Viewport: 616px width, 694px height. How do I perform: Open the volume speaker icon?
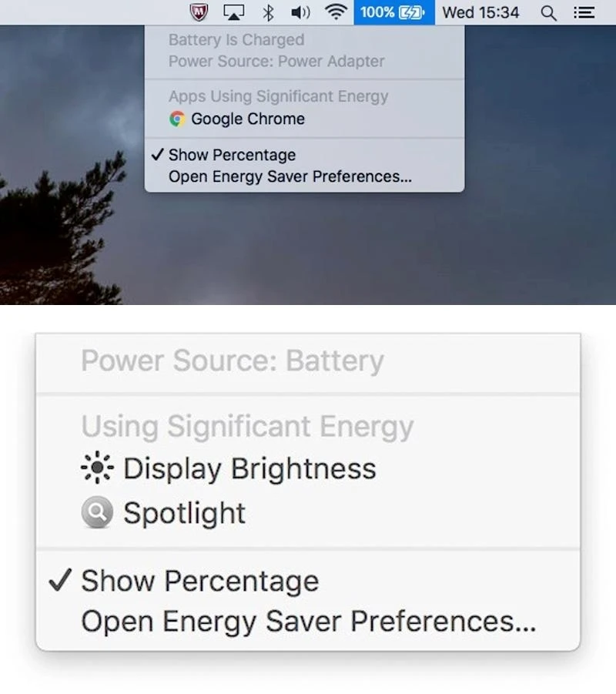pos(300,12)
